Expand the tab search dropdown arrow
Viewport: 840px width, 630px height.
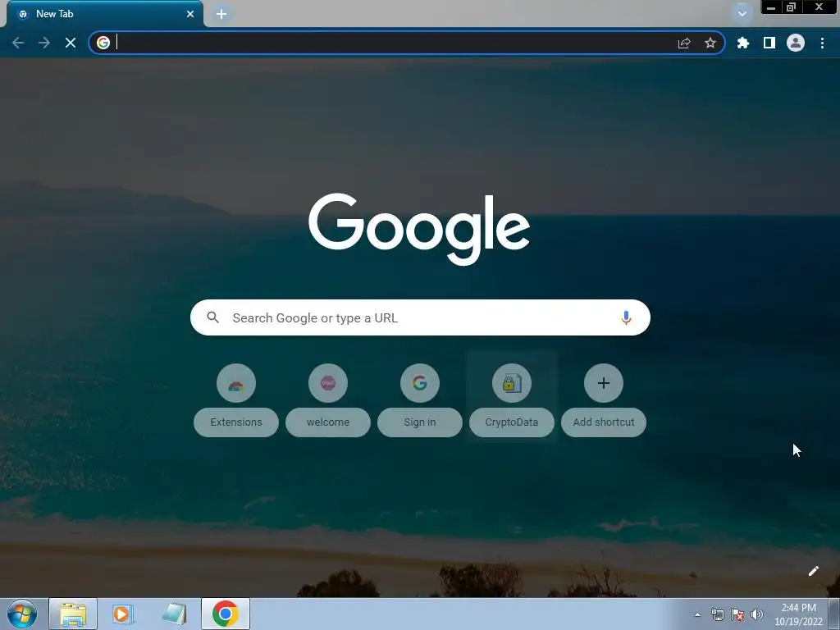(742, 13)
